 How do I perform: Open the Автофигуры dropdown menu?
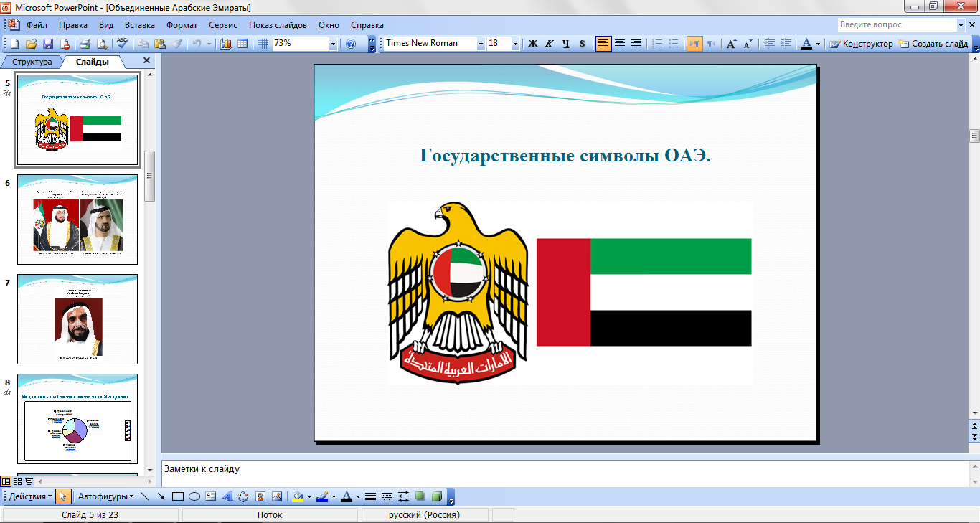tap(106, 496)
